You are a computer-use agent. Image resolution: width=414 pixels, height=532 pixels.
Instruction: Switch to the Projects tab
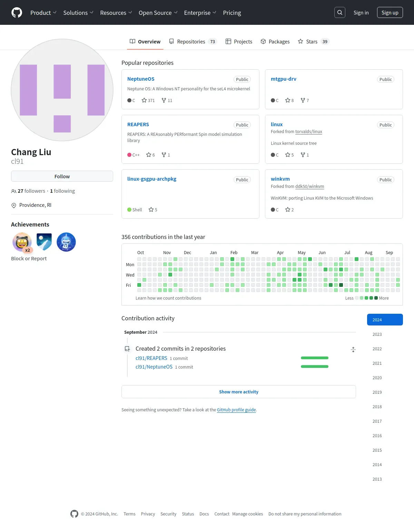point(239,41)
